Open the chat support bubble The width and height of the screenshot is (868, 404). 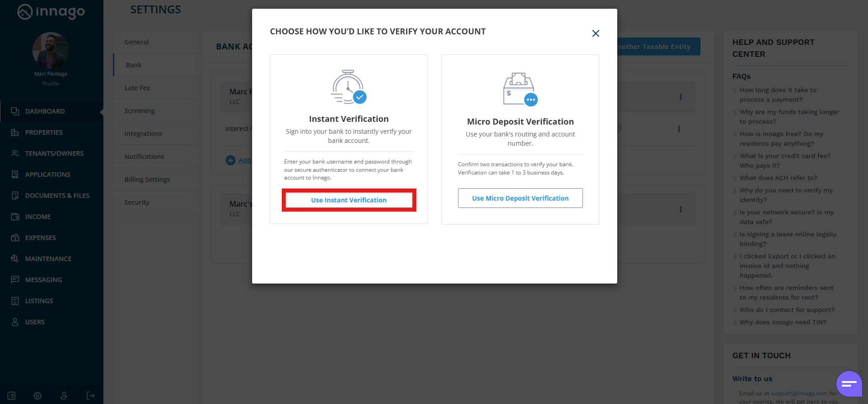(849, 383)
